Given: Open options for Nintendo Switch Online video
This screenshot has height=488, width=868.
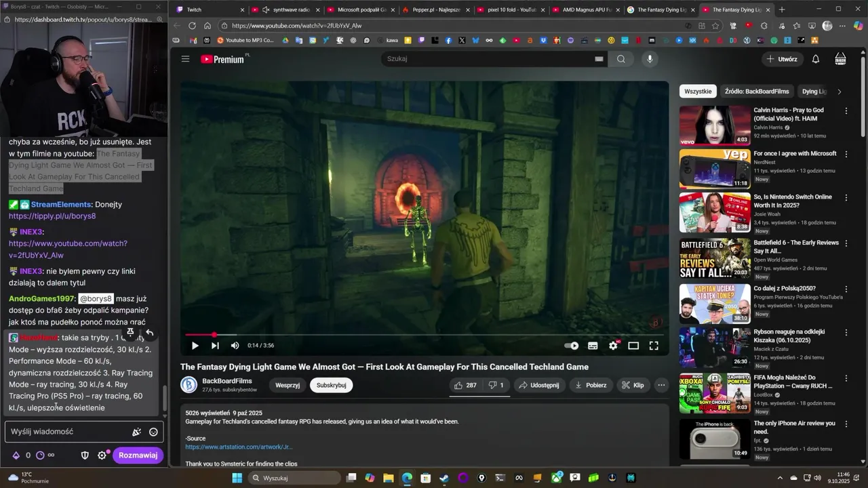Looking at the screenshot, I should (846, 197).
